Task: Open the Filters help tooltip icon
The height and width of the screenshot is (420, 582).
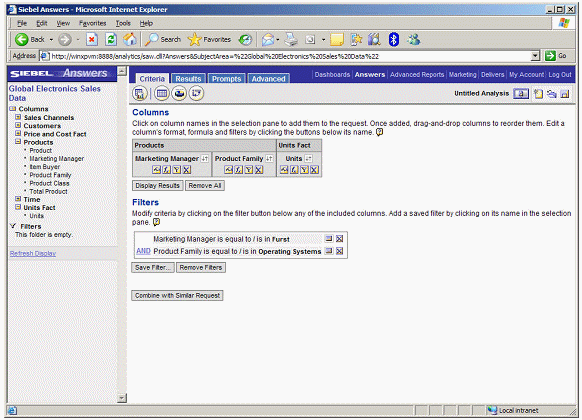Action: click(x=157, y=222)
